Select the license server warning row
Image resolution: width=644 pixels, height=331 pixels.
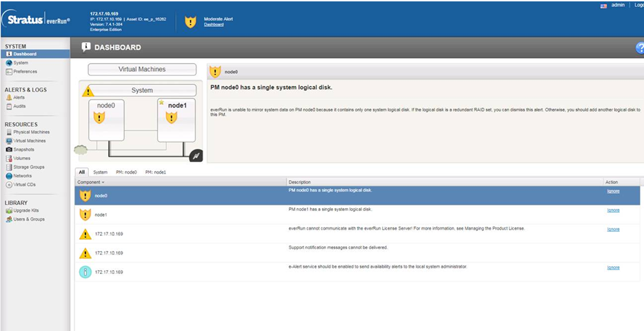click(x=345, y=234)
